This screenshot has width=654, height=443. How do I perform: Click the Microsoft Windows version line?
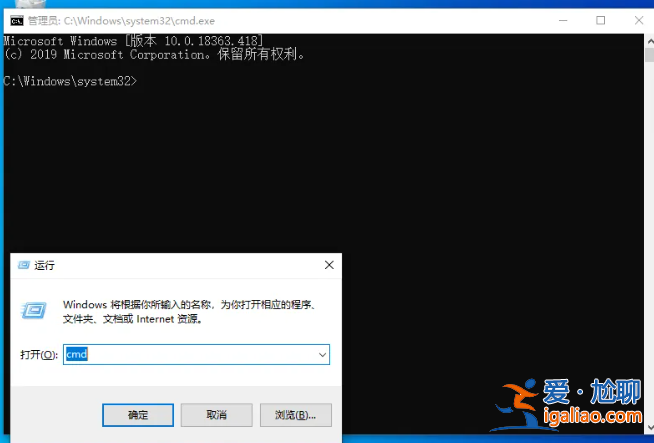point(133,41)
